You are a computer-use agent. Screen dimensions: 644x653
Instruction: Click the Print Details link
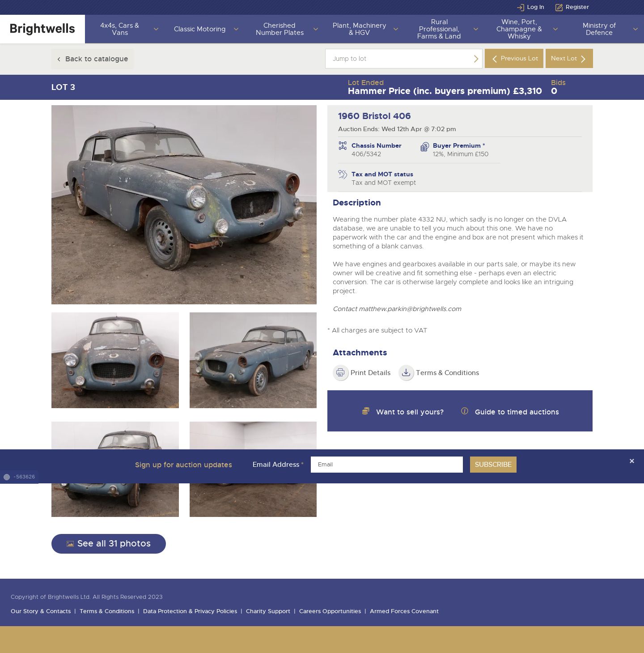tap(370, 373)
